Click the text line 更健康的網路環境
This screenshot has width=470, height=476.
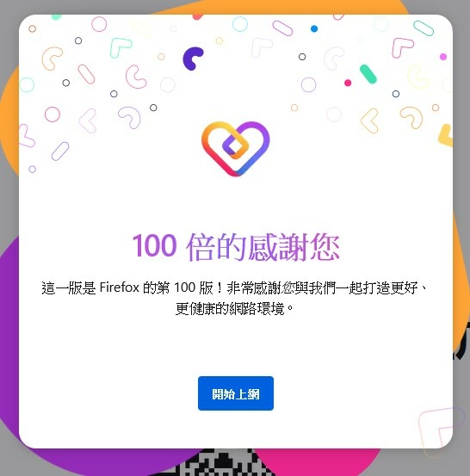click(231, 309)
